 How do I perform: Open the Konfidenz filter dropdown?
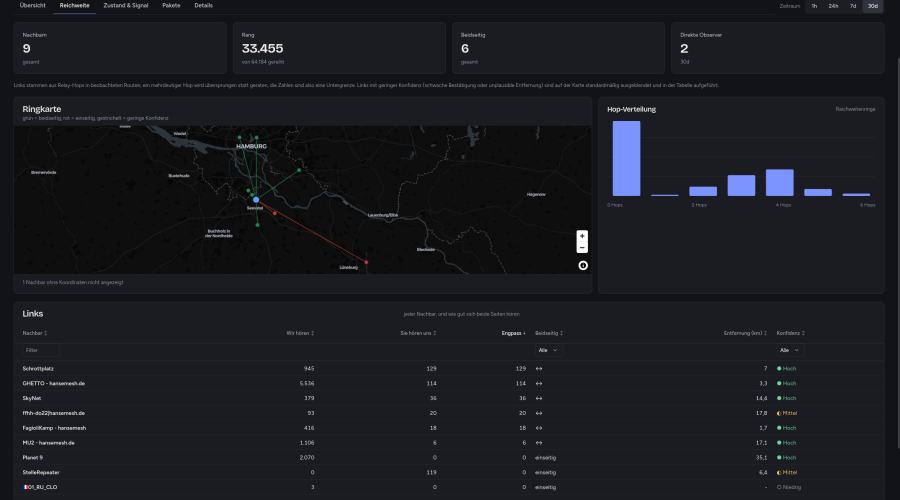[790, 350]
